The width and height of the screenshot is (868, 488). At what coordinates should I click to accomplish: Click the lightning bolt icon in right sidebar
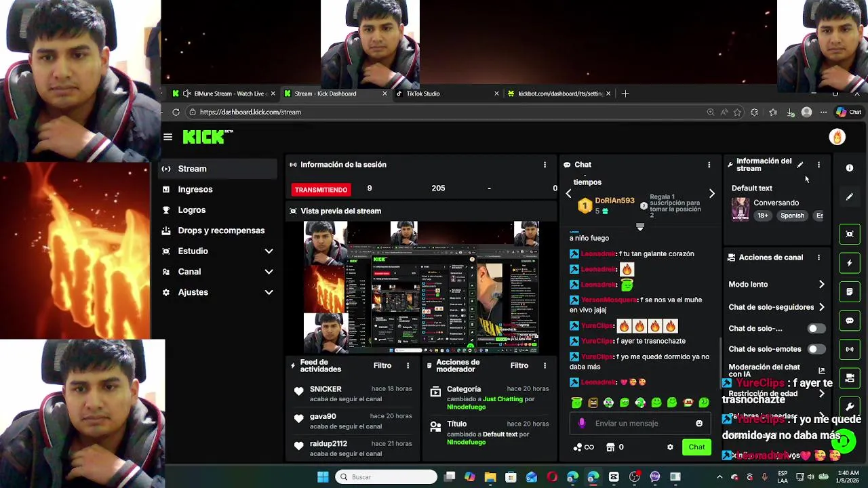850,263
